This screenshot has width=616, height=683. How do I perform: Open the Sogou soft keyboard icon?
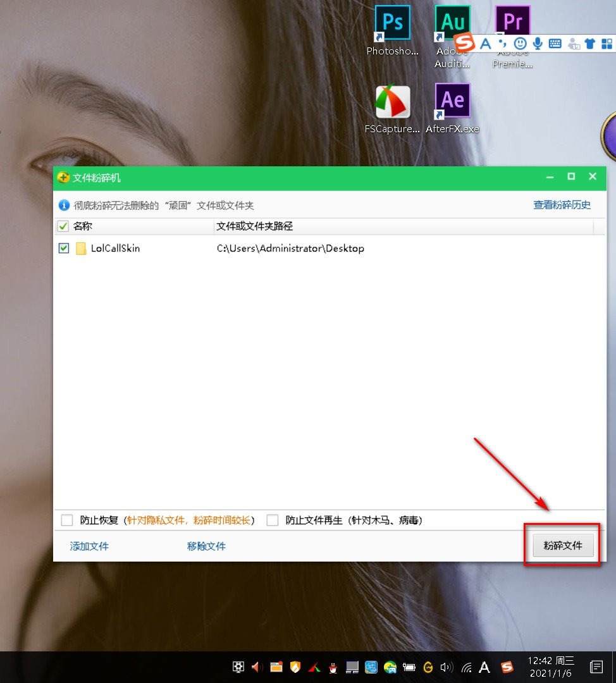click(555, 44)
